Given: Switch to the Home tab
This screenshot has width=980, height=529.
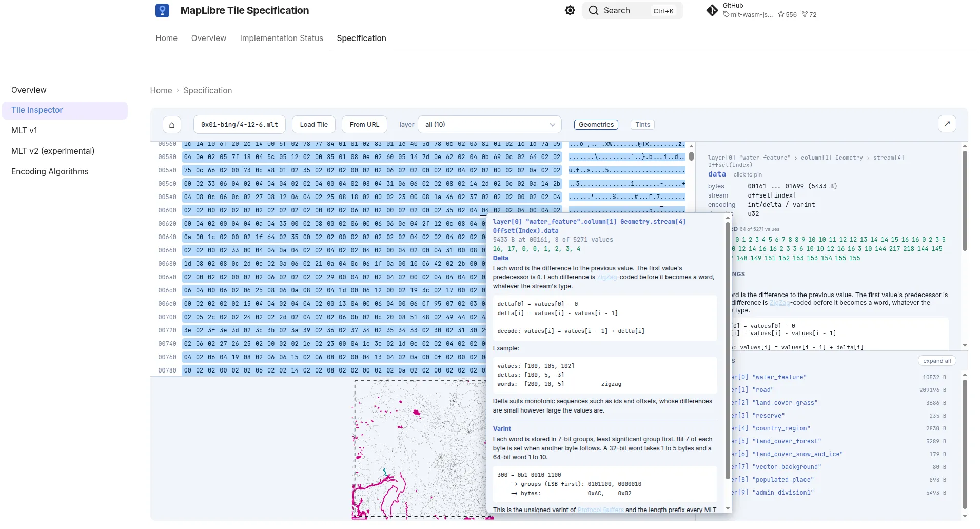Looking at the screenshot, I should click(x=167, y=38).
